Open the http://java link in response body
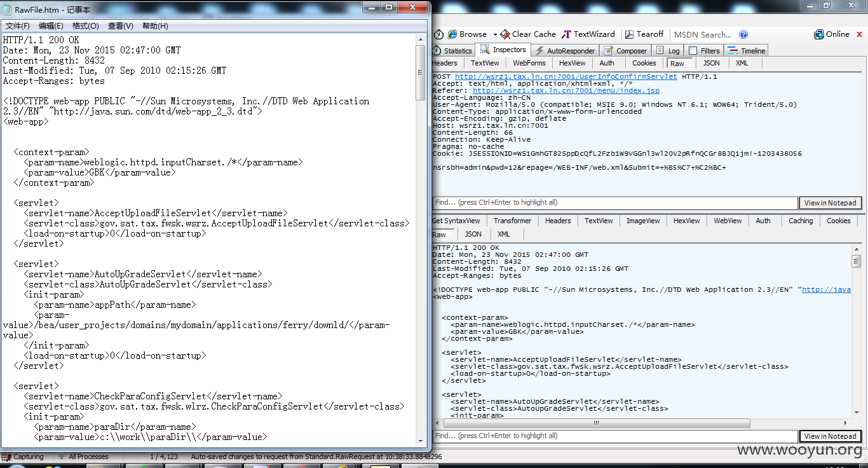 coord(826,289)
